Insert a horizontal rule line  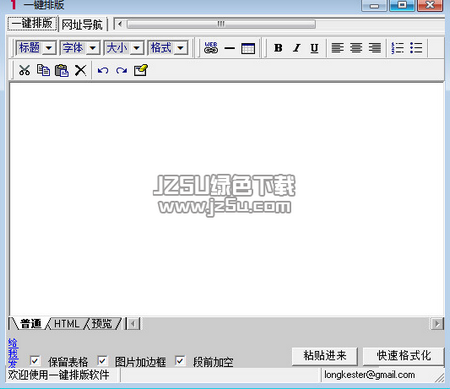click(x=230, y=48)
